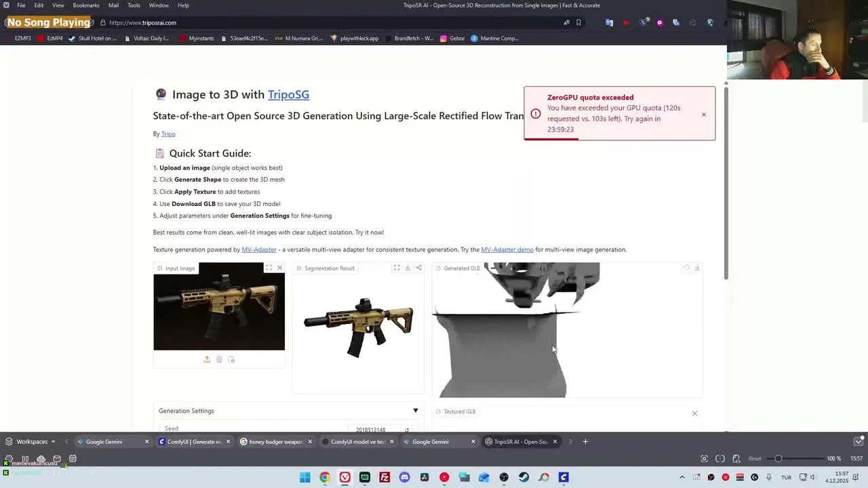
Task: Switch to the honey badger weapon tab
Action: click(275, 442)
